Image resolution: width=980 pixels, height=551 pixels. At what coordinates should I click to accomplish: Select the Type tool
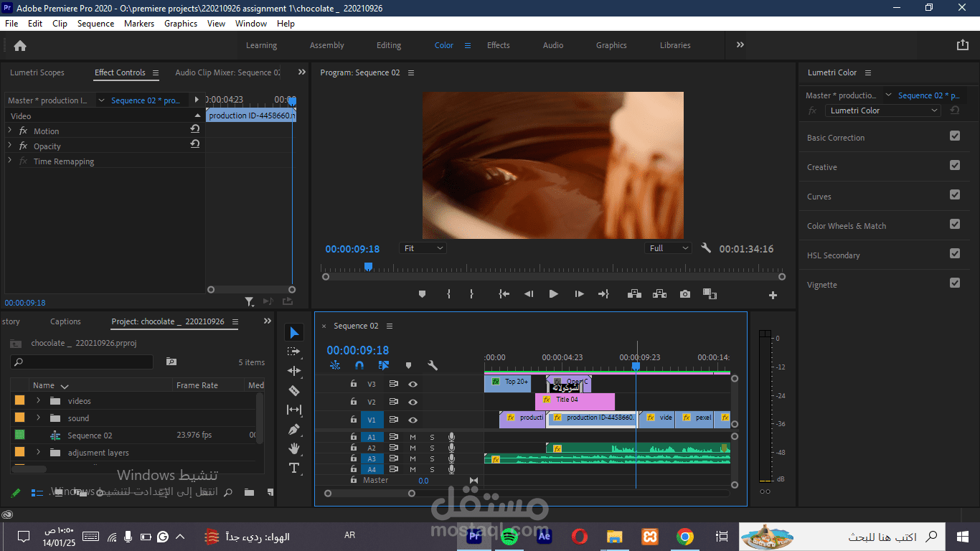coord(294,468)
